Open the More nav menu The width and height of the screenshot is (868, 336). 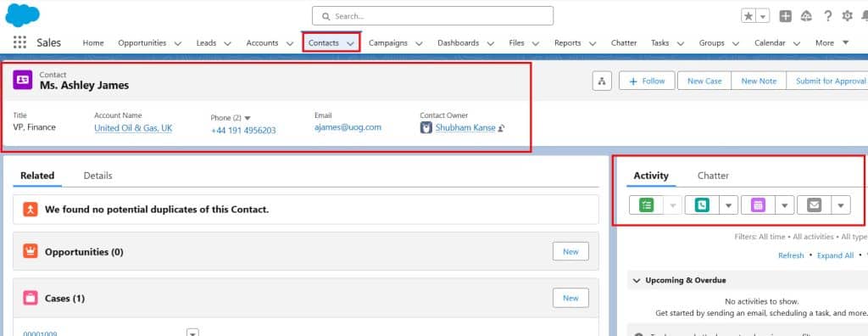coord(832,42)
